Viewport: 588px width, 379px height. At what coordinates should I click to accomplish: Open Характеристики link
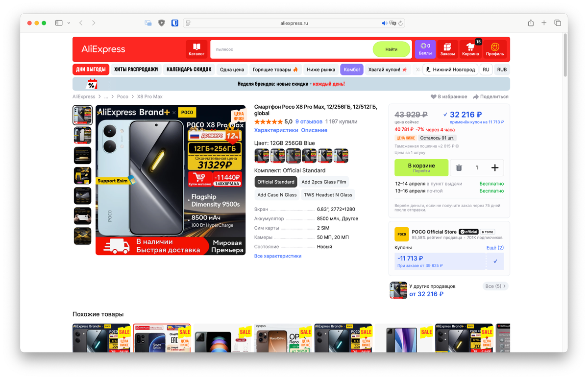point(276,130)
